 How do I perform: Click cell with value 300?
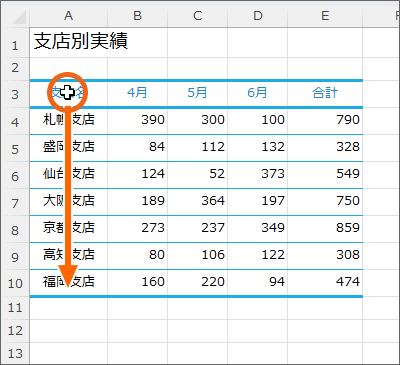[198, 121]
